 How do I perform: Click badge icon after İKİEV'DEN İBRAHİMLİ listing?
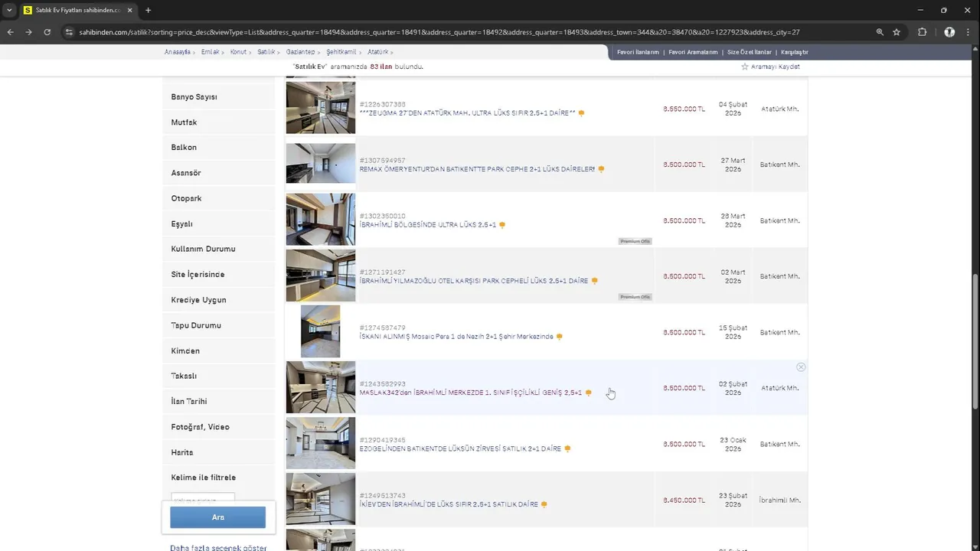tap(544, 504)
